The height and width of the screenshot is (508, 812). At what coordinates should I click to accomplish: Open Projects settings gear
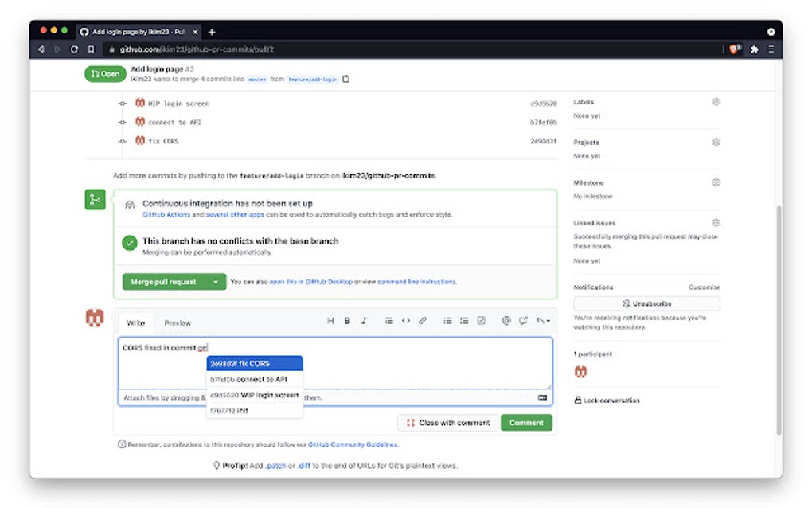pos(716,142)
